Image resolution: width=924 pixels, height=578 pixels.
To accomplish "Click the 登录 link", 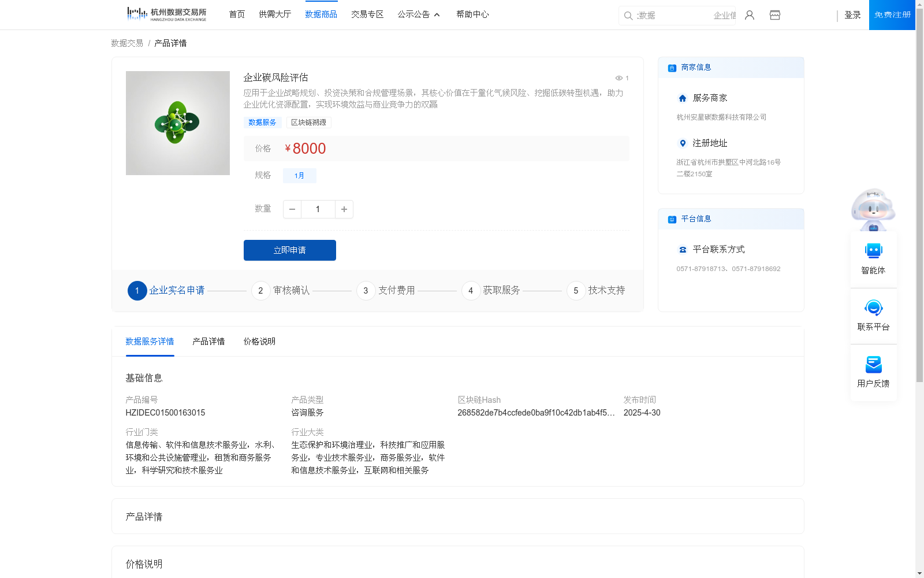I will [x=852, y=15].
